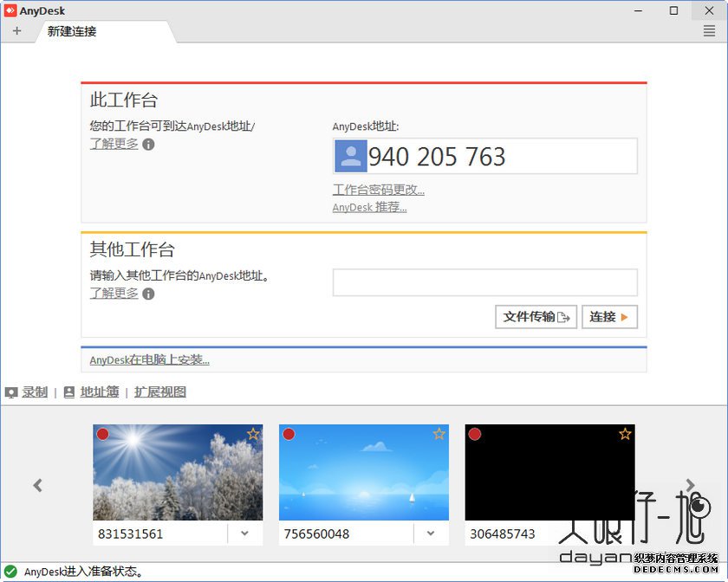
Task: Expand dropdown arrow for 756560048
Action: click(431, 533)
